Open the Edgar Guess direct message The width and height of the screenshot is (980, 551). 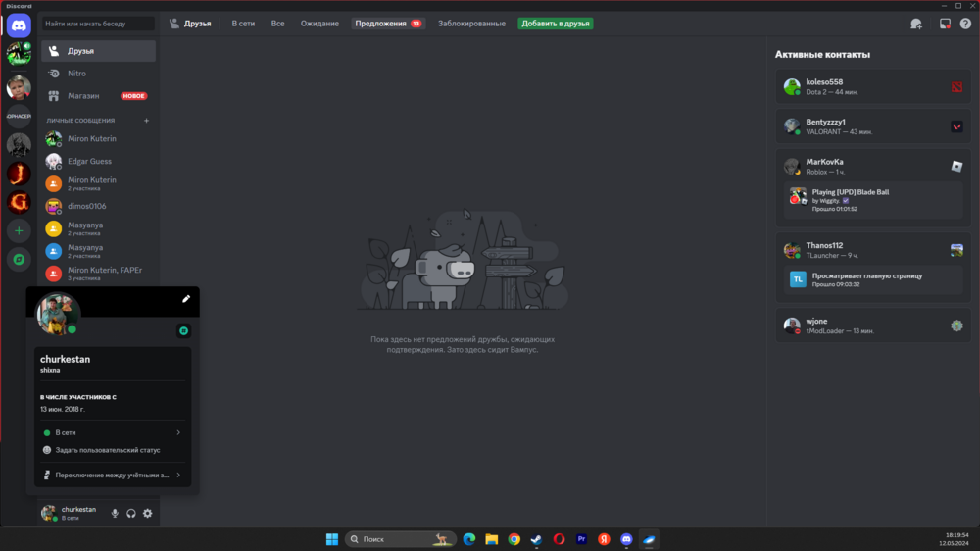coord(99,162)
